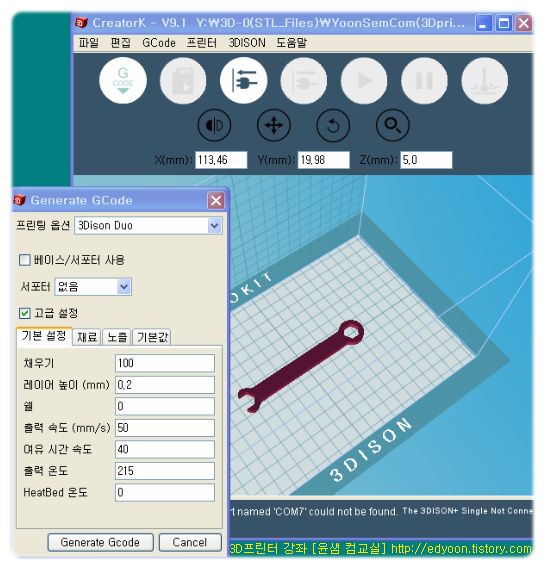
Task: Switch to the 노즐 tab
Action: (x=117, y=337)
